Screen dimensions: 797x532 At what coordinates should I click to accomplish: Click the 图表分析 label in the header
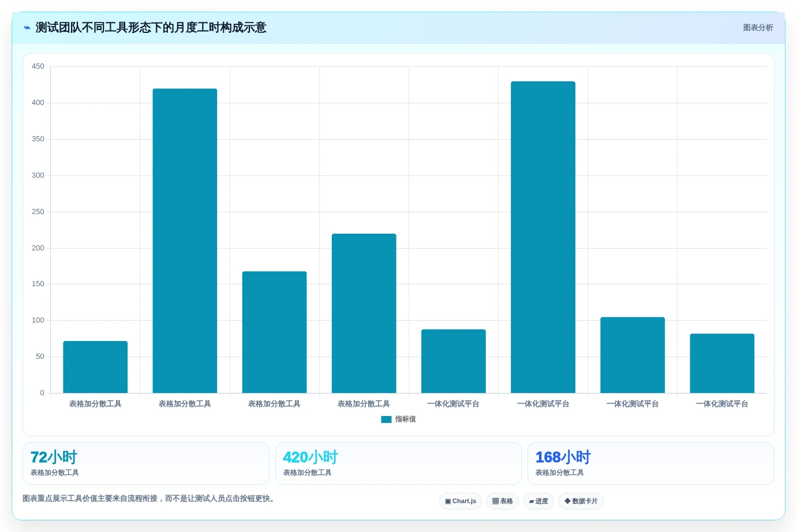click(x=758, y=28)
